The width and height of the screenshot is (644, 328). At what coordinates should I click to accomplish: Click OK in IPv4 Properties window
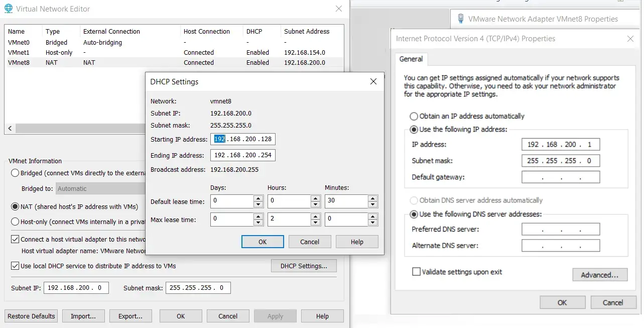point(562,302)
